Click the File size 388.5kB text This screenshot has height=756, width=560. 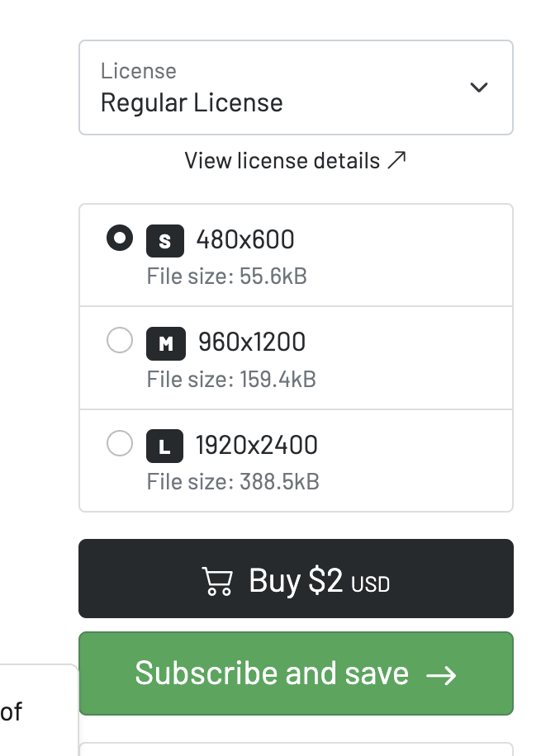[233, 482]
